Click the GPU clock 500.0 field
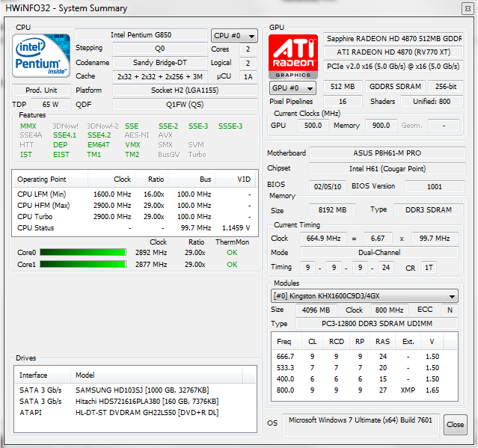The width and height of the screenshot is (478, 448). pos(313,125)
